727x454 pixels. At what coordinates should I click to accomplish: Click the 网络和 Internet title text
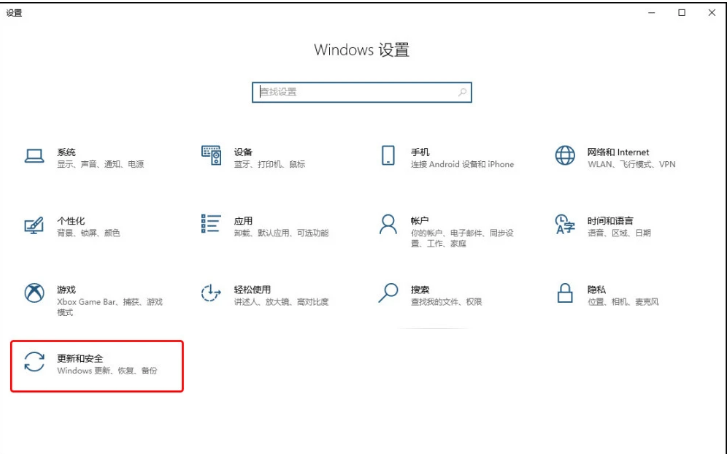coord(618,152)
